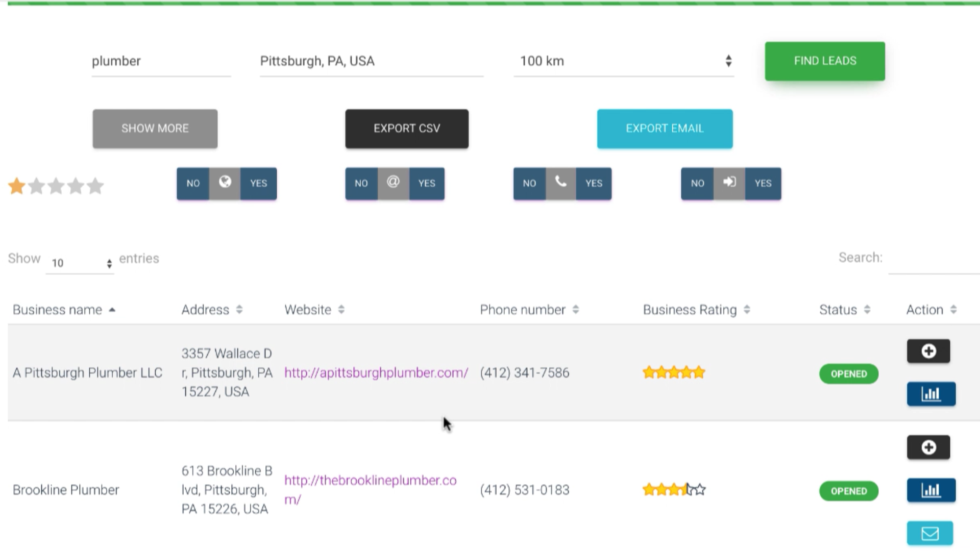Screen dimensions: 980x551
Task: Select NO for email filter
Action: (x=361, y=183)
